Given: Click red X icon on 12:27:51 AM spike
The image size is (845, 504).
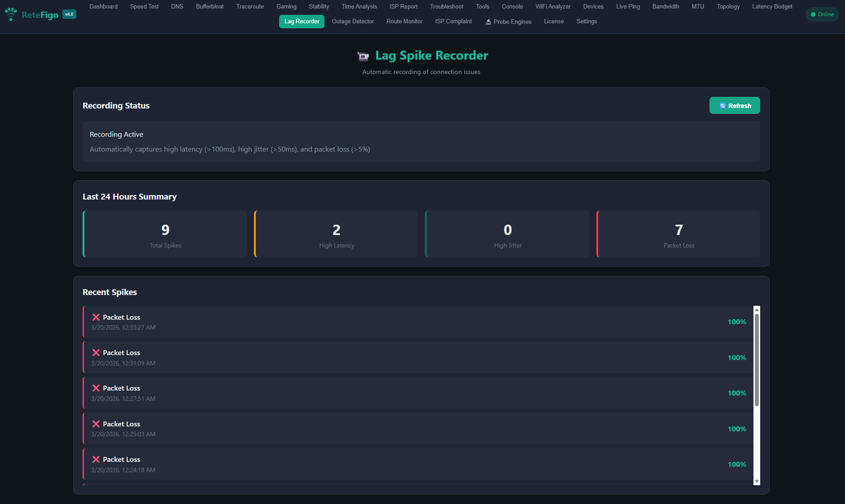Looking at the screenshot, I should pyautogui.click(x=96, y=388).
